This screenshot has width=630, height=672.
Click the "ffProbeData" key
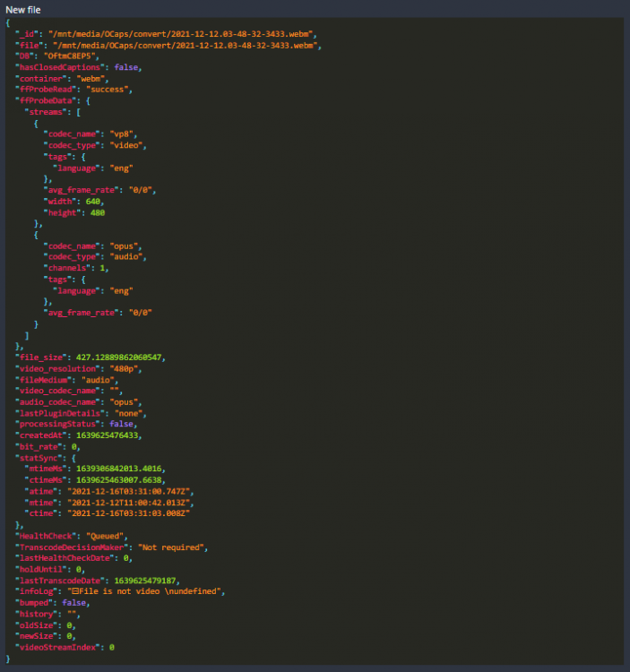(x=47, y=100)
